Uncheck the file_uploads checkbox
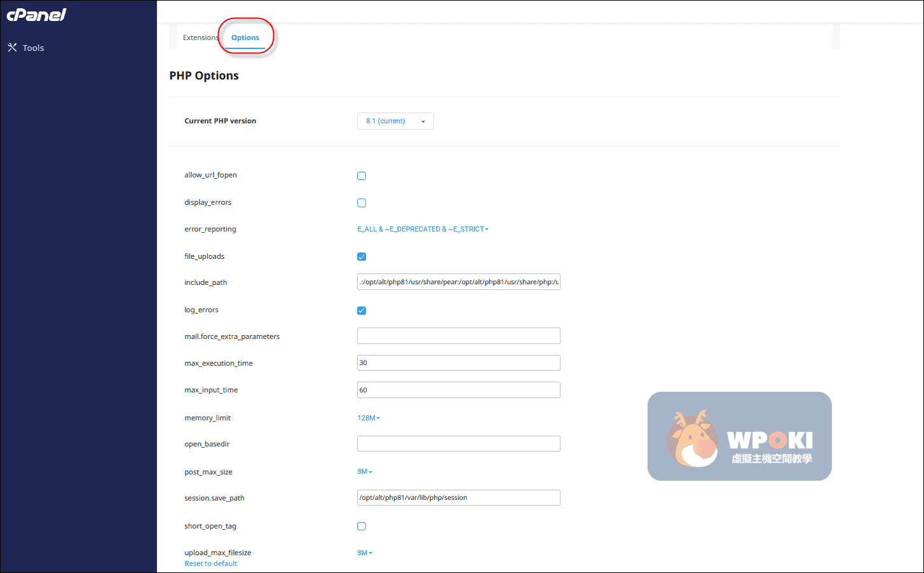924x573 pixels. tap(362, 257)
